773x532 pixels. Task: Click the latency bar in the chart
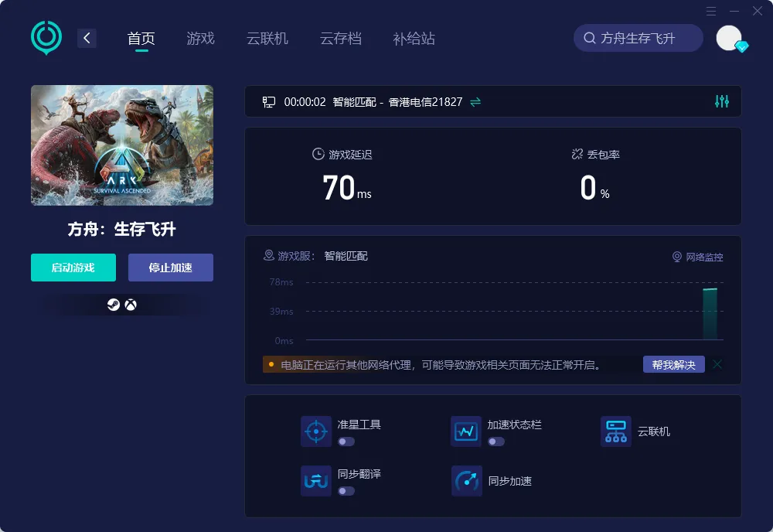coord(710,314)
